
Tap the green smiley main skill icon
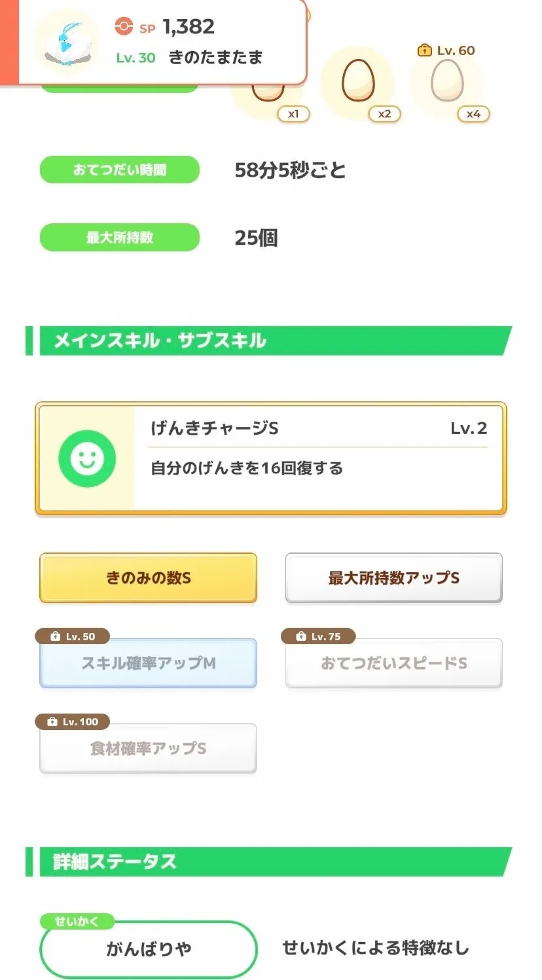tap(87, 458)
